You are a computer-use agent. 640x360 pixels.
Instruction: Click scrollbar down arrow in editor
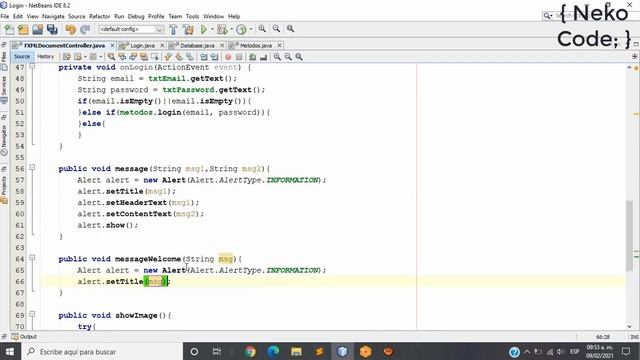pyautogui.click(x=629, y=327)
